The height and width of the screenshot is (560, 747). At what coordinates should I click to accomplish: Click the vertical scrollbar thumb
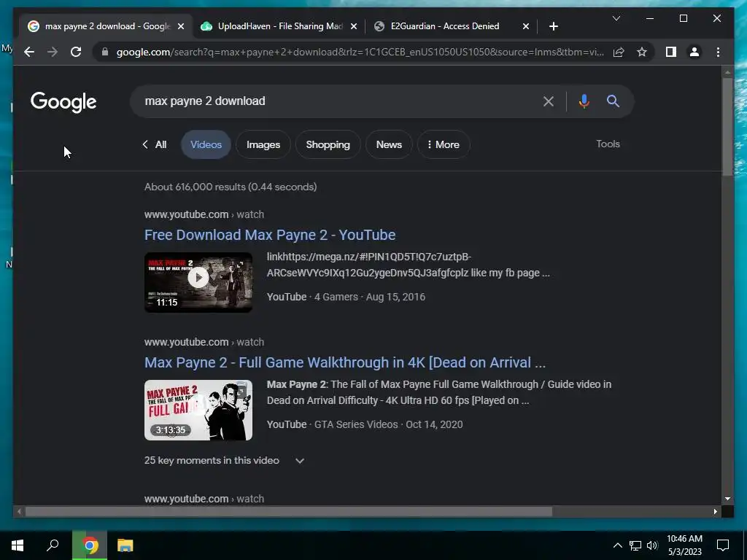727,126
